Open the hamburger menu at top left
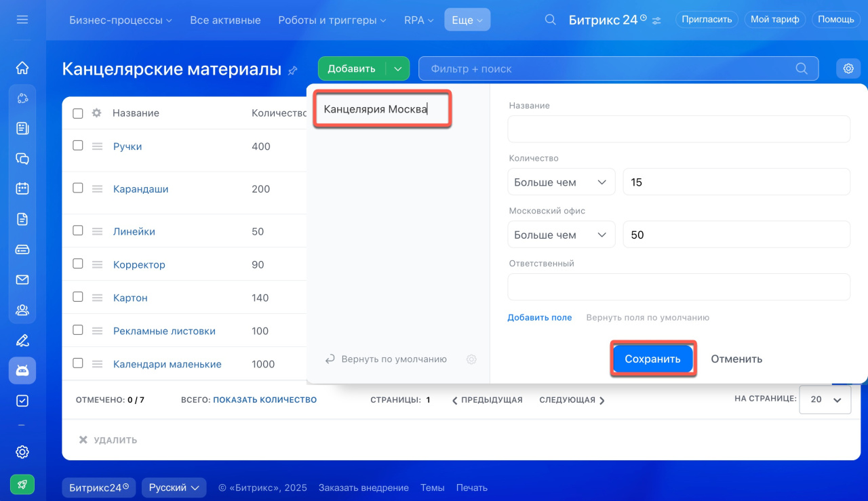868x501 pixels. point(22,20)
